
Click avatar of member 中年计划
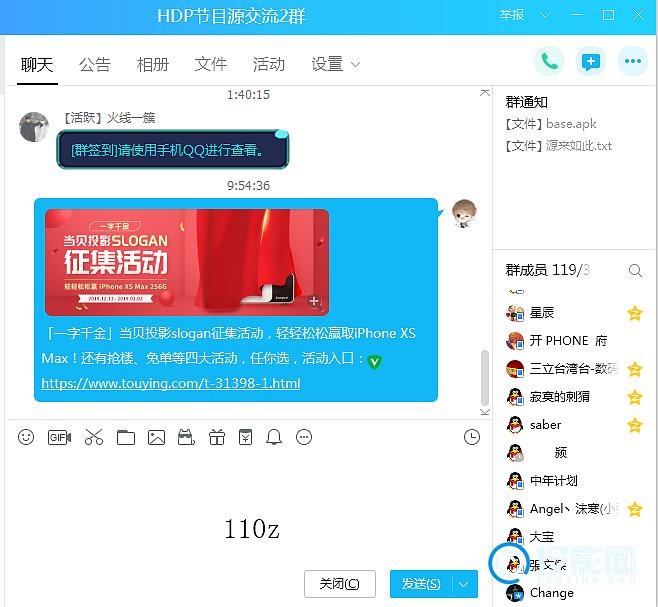click(x=515, y=481)
